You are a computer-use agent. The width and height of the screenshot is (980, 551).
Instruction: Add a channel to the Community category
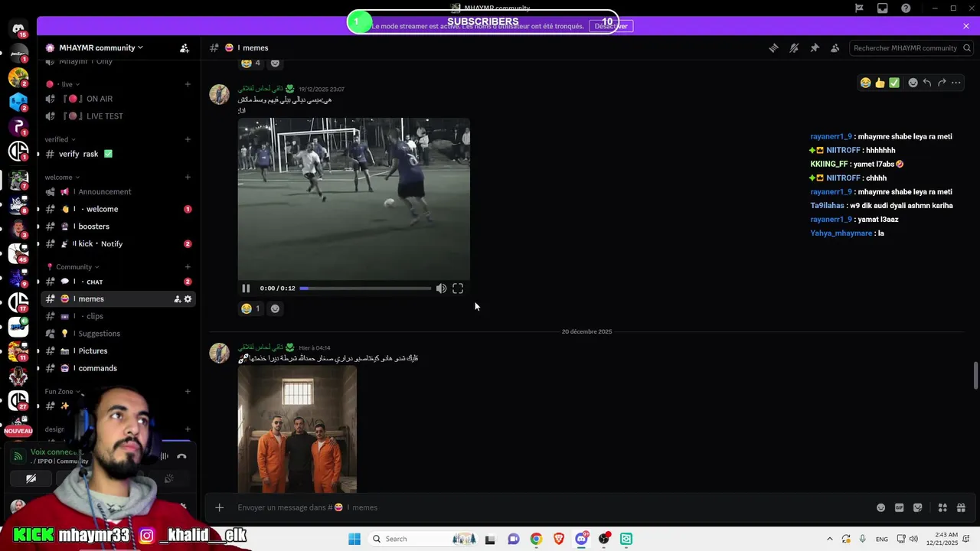[x=188, y=267]
